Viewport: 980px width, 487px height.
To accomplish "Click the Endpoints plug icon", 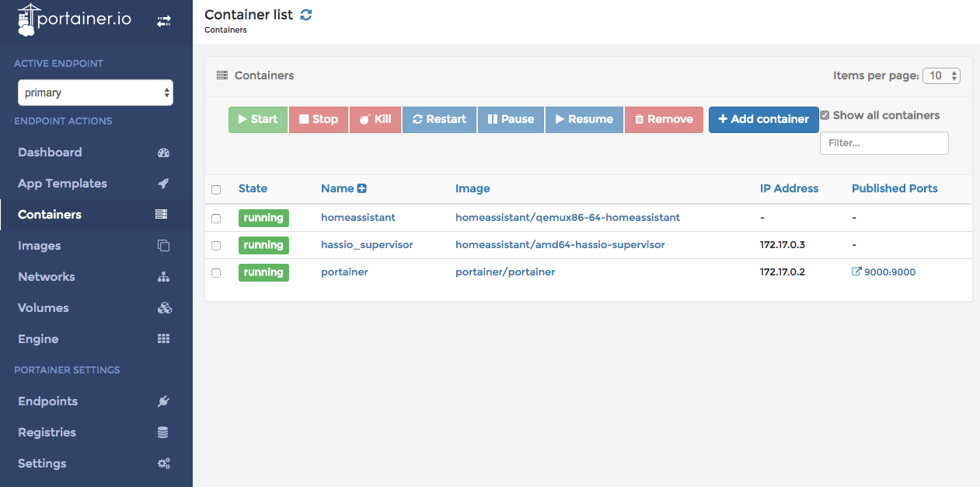I will [x=163, y=401].
